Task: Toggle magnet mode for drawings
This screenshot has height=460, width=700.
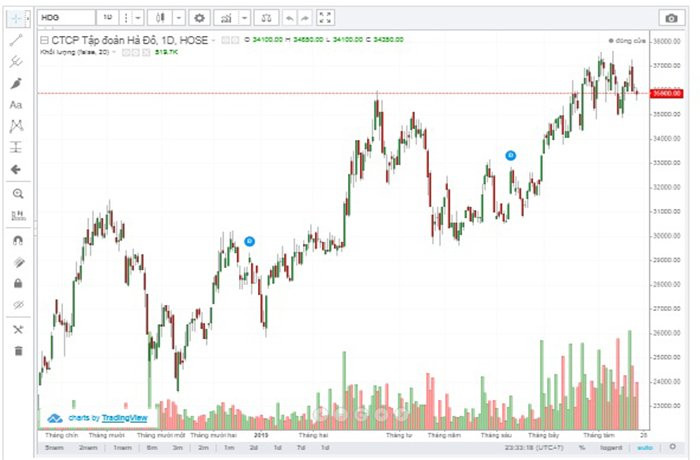Action: [x=16, y=241]
